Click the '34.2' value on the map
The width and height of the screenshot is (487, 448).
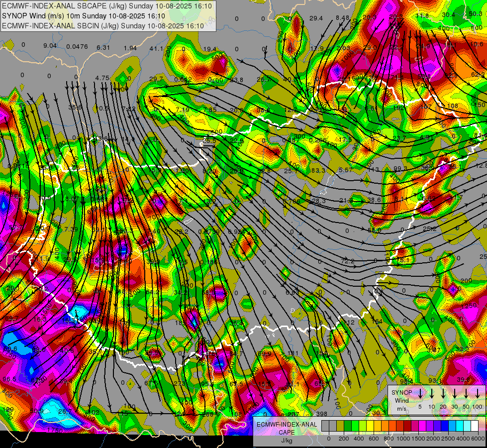(x=181, y=292)
